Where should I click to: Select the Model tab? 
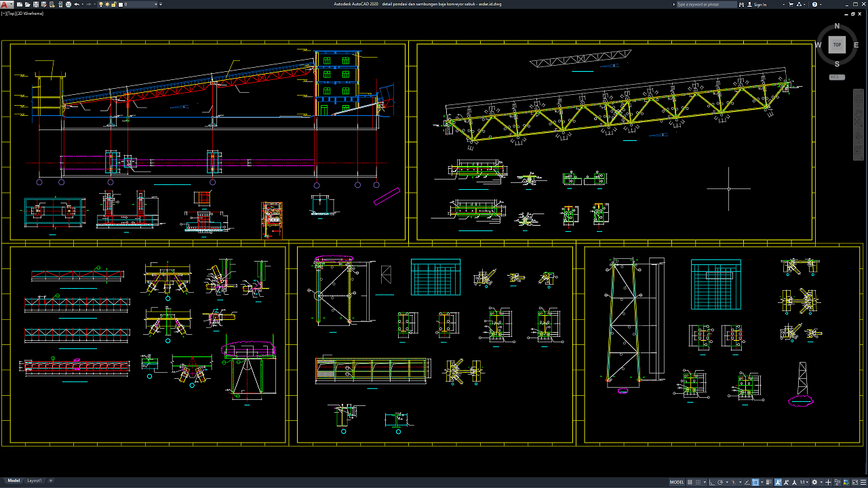coord(14,481)
